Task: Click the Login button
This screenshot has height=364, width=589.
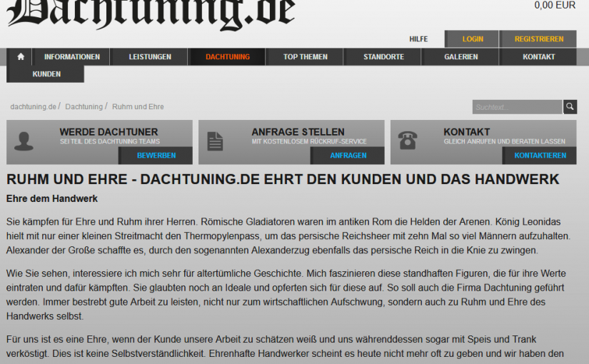Action: pyautogui.click(x=472, y=39)
